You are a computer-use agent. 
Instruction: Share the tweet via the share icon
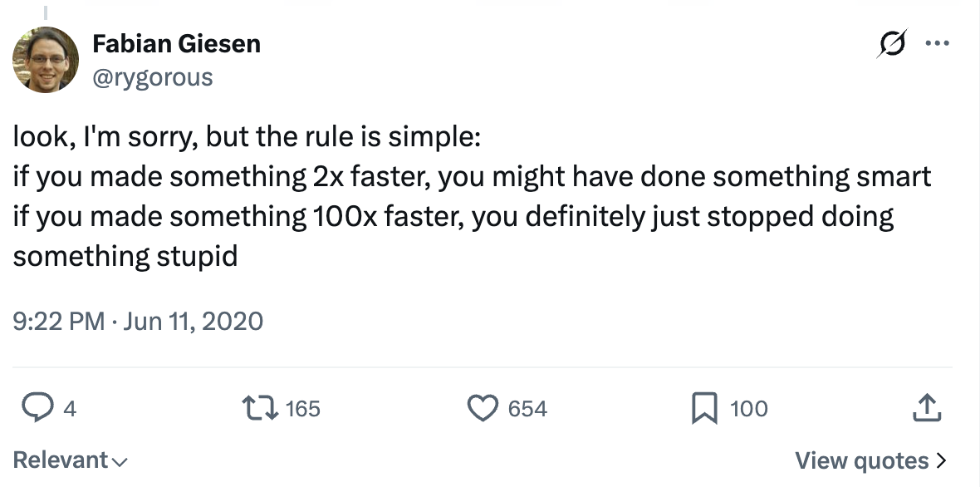coord(928,408)
